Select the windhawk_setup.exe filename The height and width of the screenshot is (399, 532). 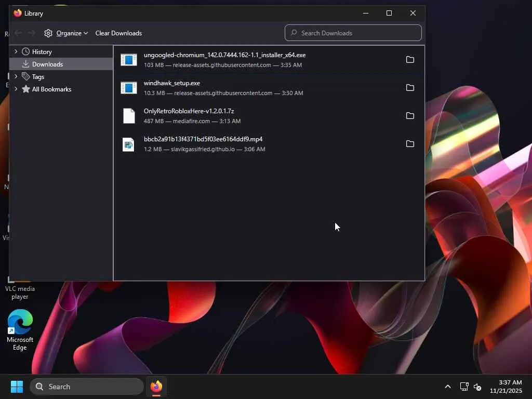(171, 83)
